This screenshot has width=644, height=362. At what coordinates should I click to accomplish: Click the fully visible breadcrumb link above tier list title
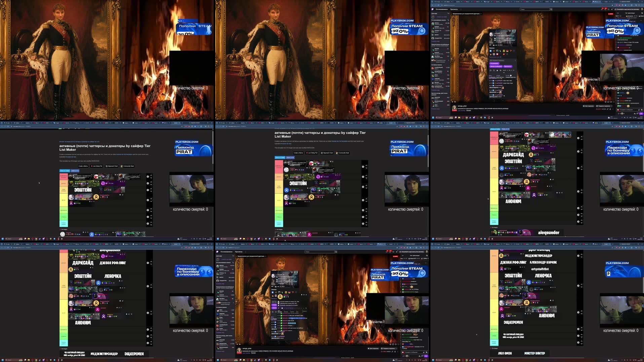(79, 141)
